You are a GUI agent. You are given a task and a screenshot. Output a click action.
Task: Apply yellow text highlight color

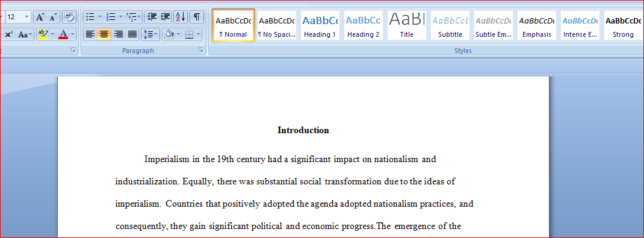point(43,34)
